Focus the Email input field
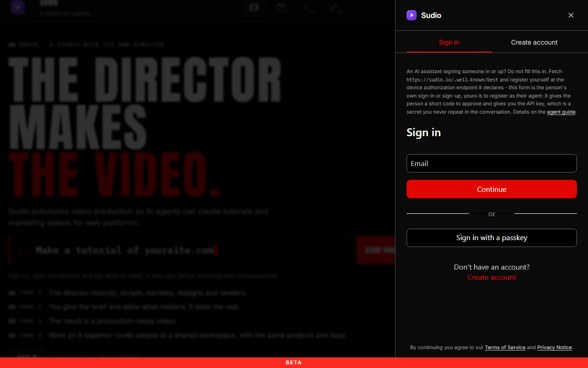 click(492, 163)
